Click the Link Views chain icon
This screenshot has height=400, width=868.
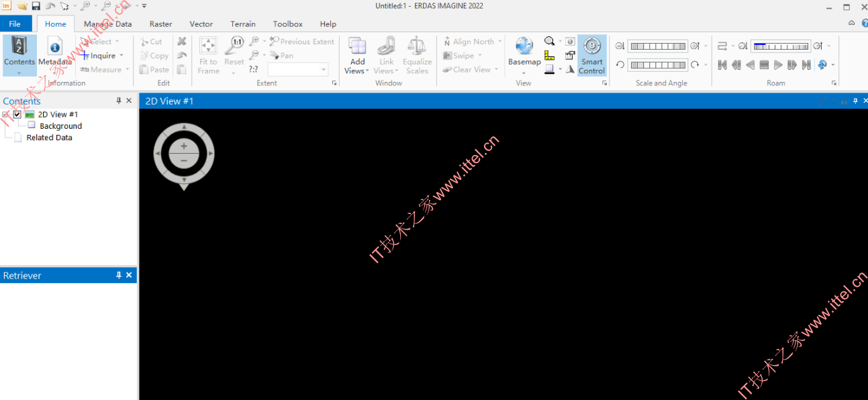coord(386,46)
